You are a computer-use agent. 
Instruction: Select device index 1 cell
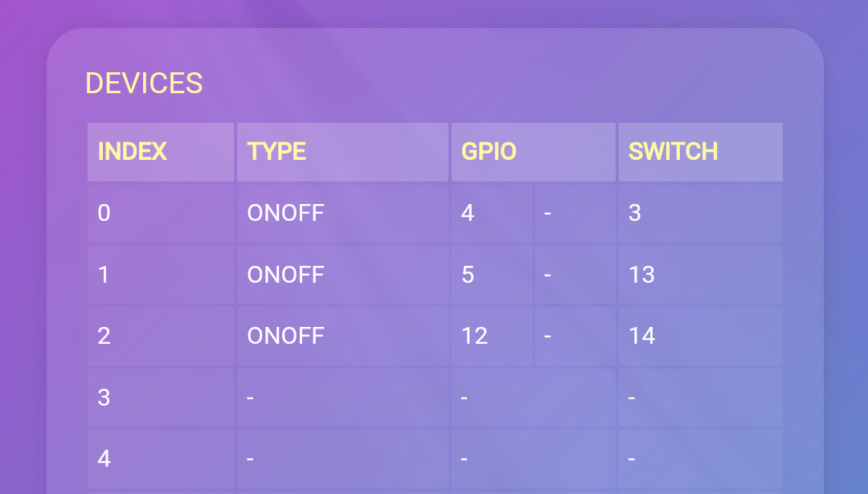pyautogui.click(x=104, y=275)
